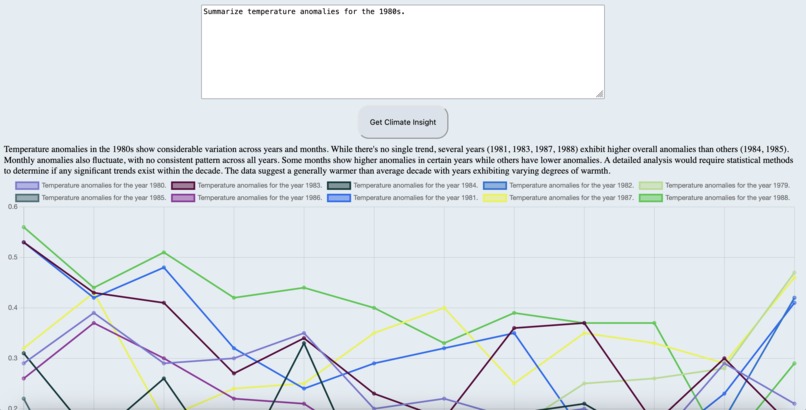Hide the year 1983 dataset in legend
The height and width of the screenshot is (410, 806).
(x=247, y=185)
